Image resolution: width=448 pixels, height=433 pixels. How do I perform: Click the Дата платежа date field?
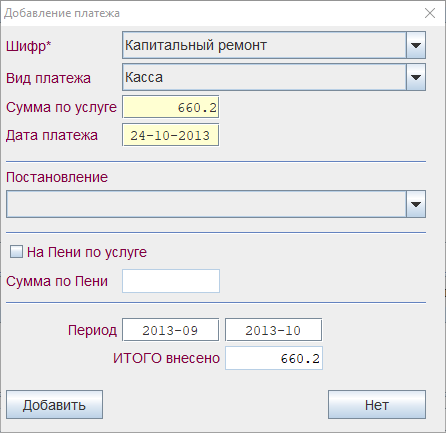tap(171, 135)
